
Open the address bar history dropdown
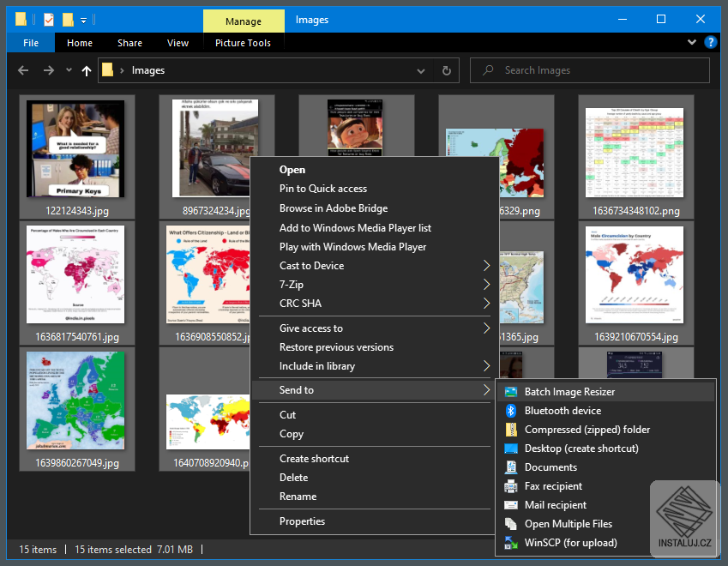point(421,70)
